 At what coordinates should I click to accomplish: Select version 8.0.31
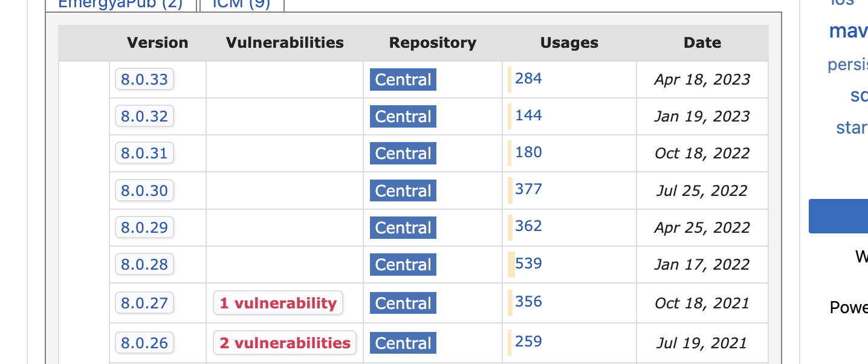pyautogui.click(x=144, y=153)
